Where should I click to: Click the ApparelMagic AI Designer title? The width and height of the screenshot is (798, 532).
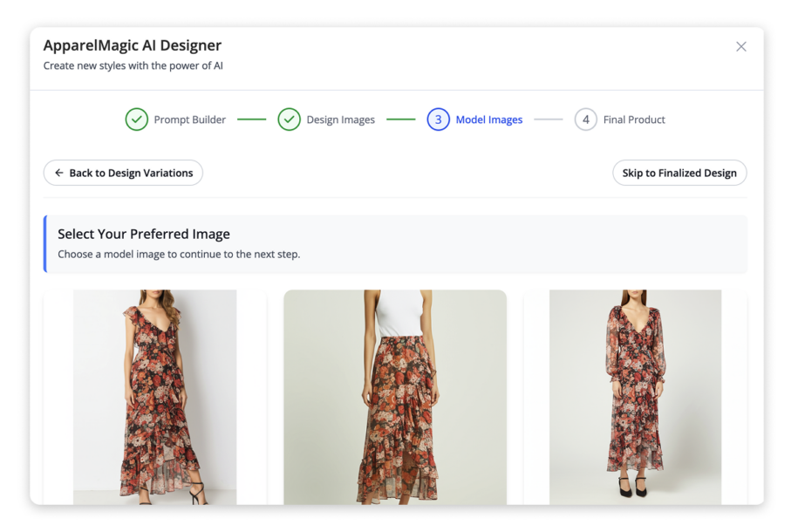(x=133, y=45)
